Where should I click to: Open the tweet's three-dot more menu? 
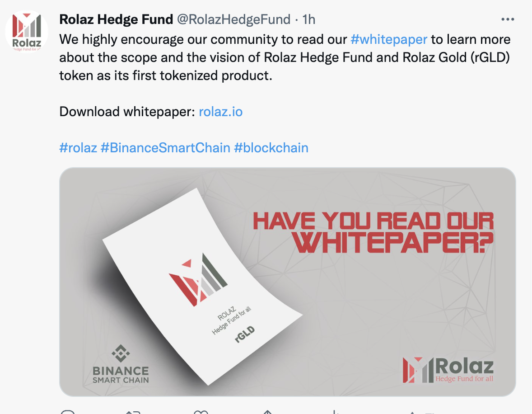pyautogui.click(x=508, y=20)
